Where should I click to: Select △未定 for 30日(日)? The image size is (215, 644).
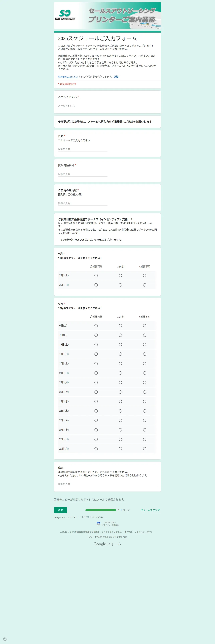click(120, 285)
